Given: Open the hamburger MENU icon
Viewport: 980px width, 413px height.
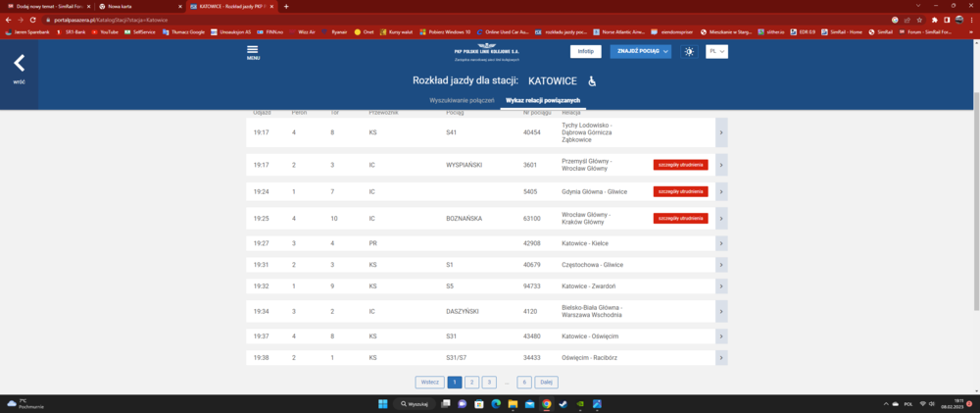Looking at the screenshot, I should [253, 51].
